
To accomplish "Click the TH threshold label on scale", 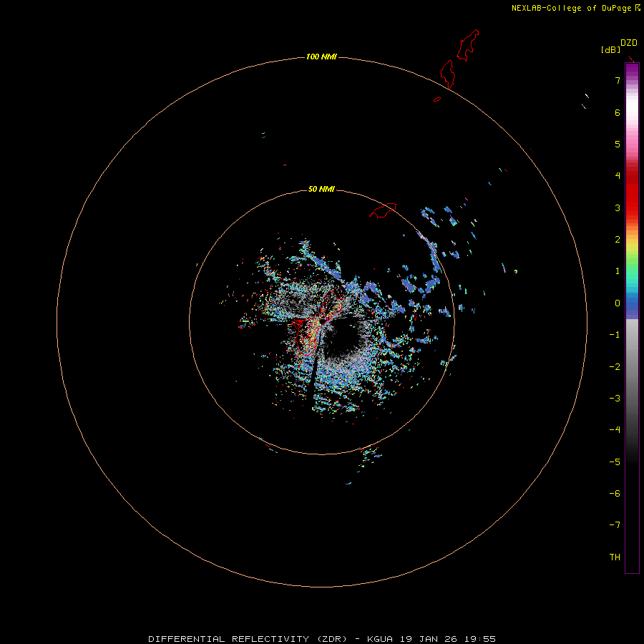I will (x=615, y=557).
